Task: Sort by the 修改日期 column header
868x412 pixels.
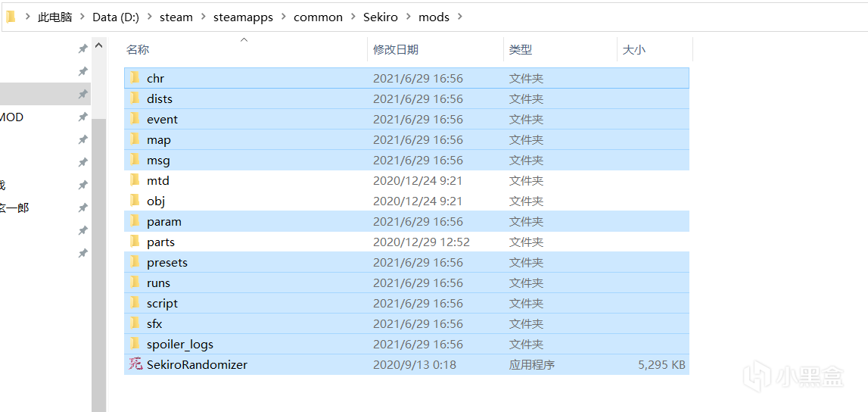Action: coord(395,50)
